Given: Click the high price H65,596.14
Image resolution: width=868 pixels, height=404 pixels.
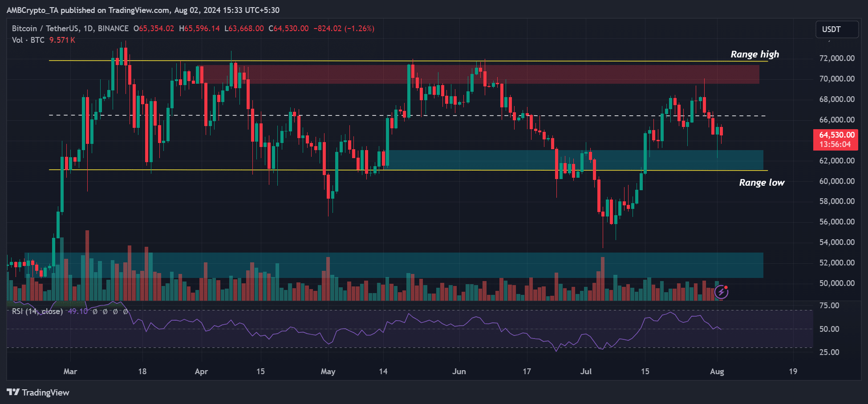Looking at the screenshot, I should pyautogui.click(x=199, y=29).
